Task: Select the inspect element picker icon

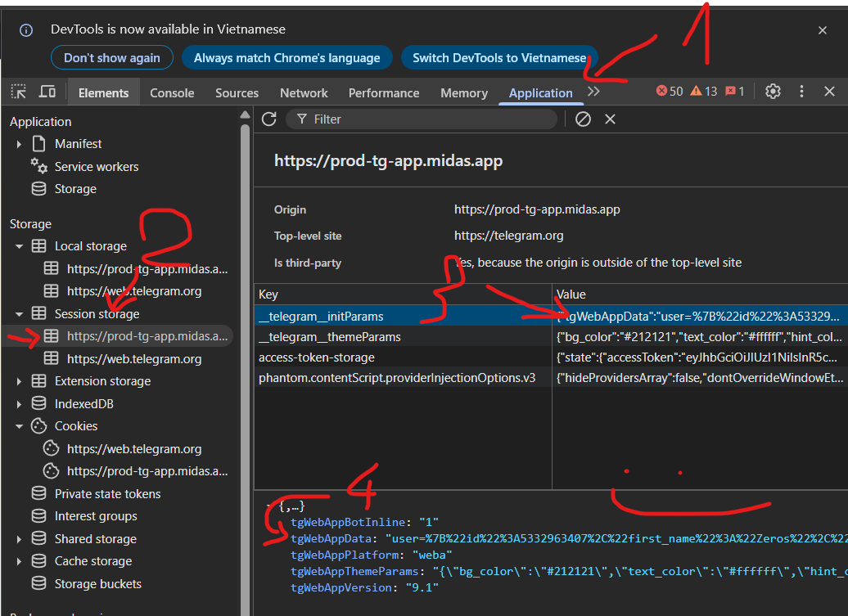Action: point(19,92)
